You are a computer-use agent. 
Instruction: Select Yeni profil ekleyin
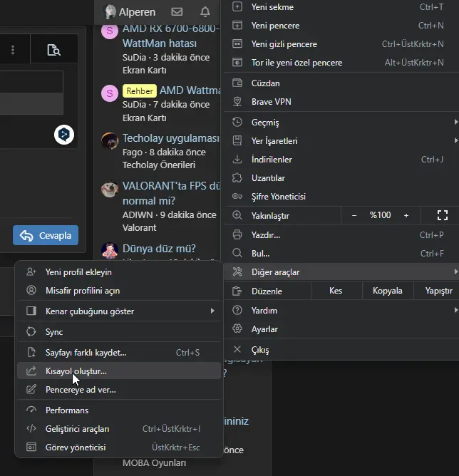pos(119,272)
